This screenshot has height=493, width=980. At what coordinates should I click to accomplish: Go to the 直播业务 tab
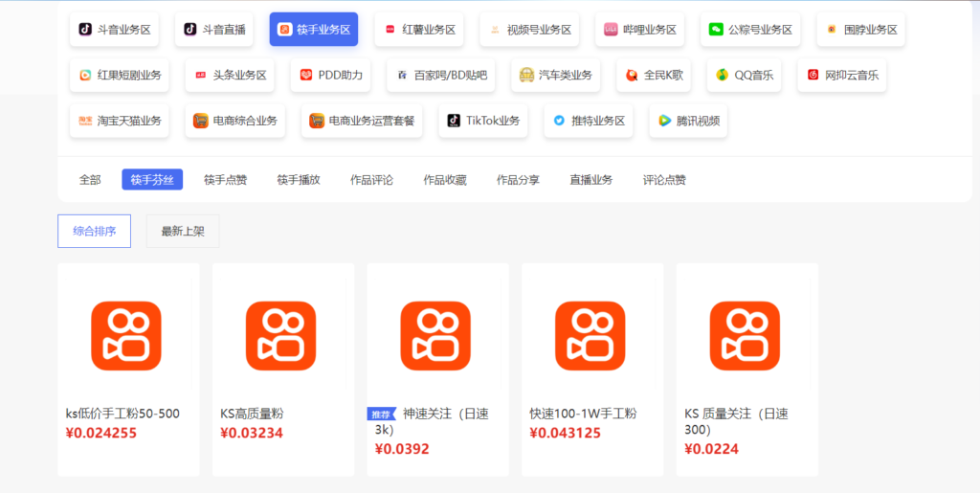click(591, 180)
